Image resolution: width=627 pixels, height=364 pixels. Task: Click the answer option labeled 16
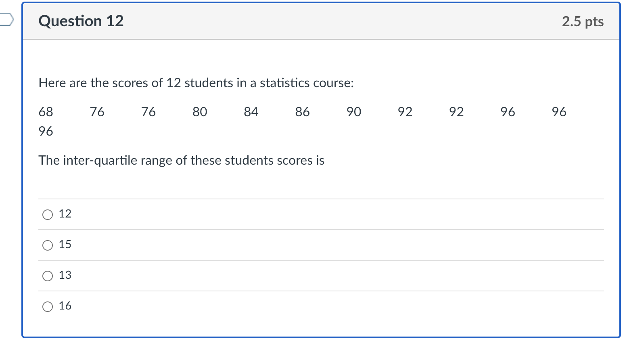[x=65, y=306]
